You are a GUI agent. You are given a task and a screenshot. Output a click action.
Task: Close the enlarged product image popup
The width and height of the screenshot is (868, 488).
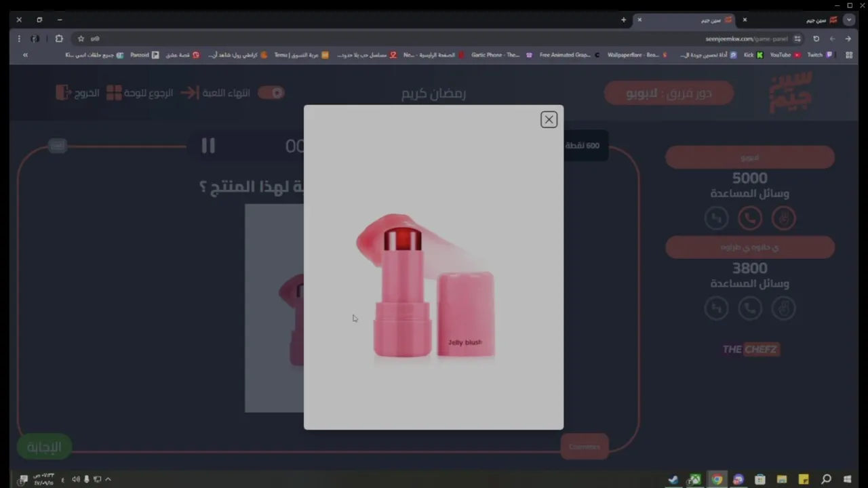(549, 119)
